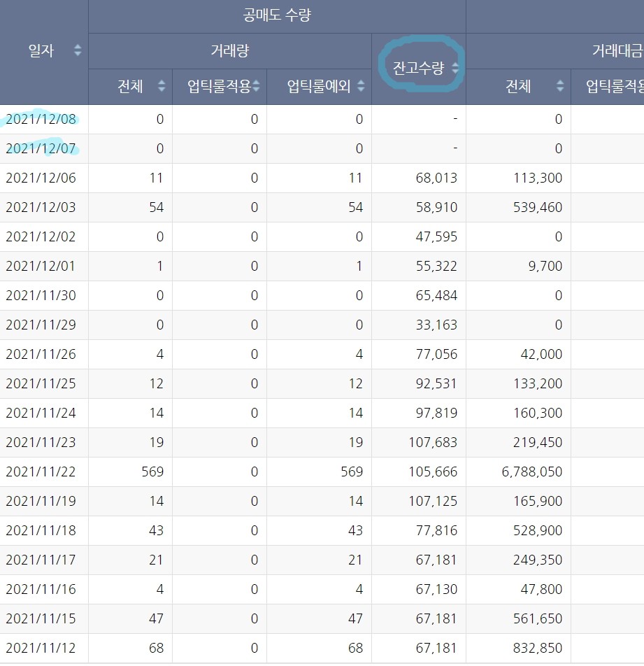The width and height of the screenshot is (644, 666).
Task: Toggle descending date order via 일자 arrows
Action: click(x=77, y=51)
